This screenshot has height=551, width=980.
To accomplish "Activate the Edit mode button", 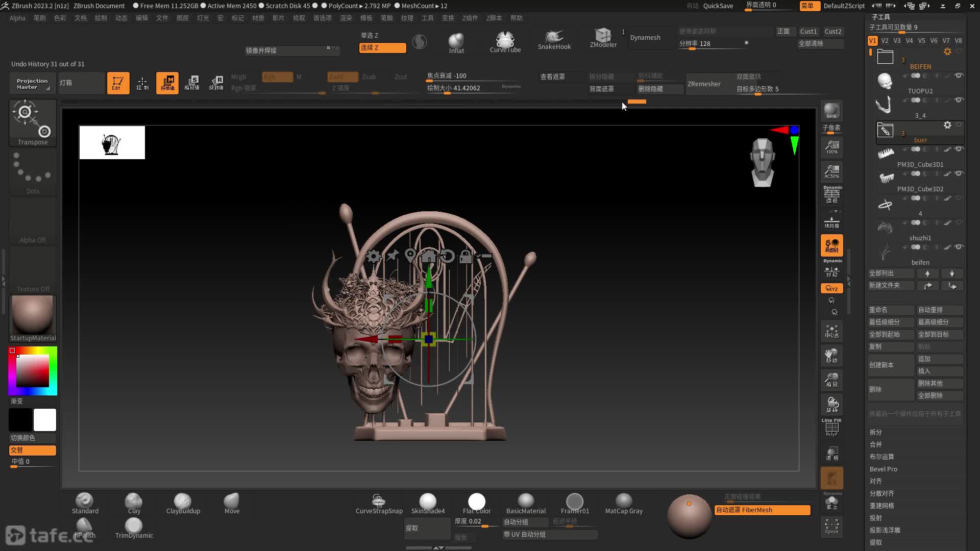I will pyautogui.click(x=118, y=83).
